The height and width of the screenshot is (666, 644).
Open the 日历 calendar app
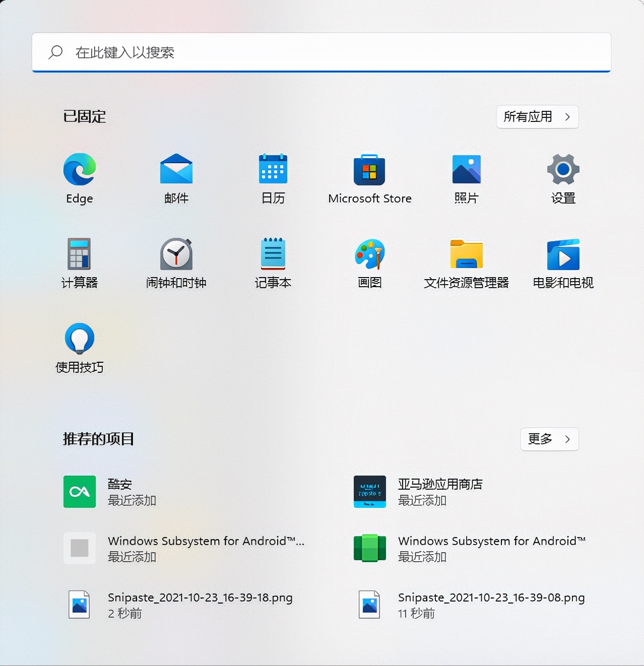coord(273,169)
